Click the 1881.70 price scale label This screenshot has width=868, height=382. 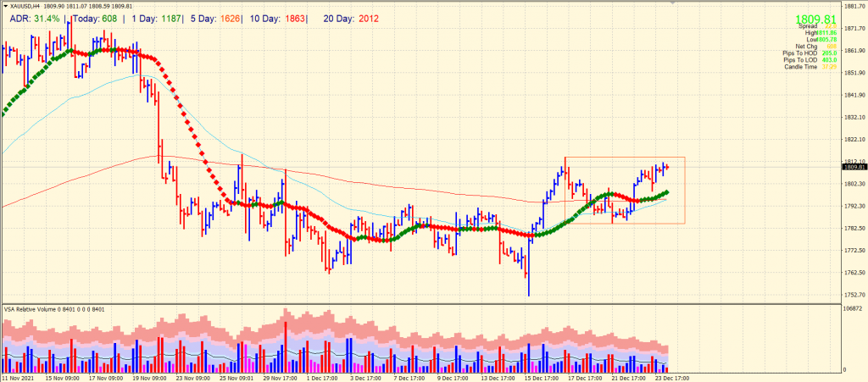pyautogui.click(x=852, y=7)
